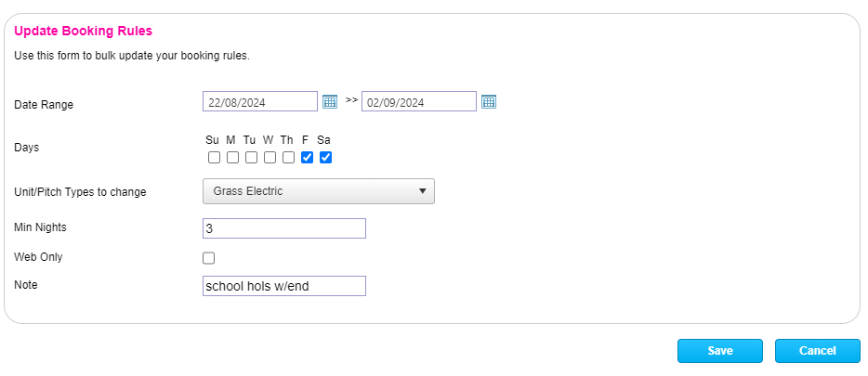
Task: Click the Unit/Pitch Types to change label
Action: coord(80,192)
